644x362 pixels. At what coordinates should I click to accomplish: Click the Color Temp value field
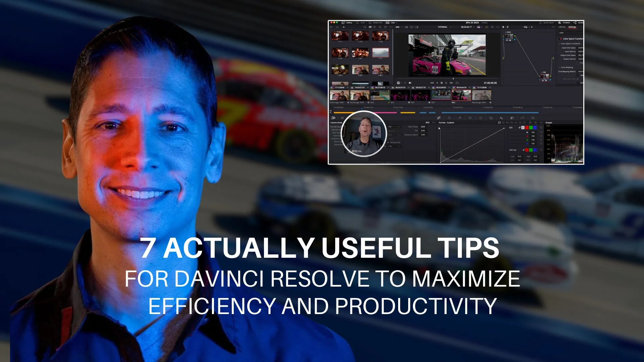pos(423,127)
